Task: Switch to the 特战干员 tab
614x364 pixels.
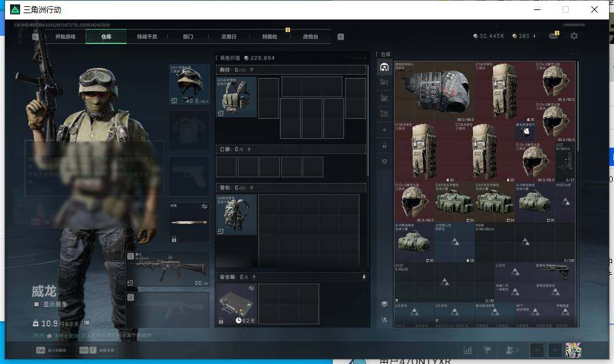Action: pyautogui.click(x=147, y=36)
